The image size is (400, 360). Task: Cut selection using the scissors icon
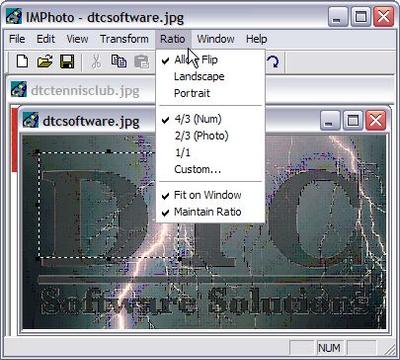[x=96, y=62]
